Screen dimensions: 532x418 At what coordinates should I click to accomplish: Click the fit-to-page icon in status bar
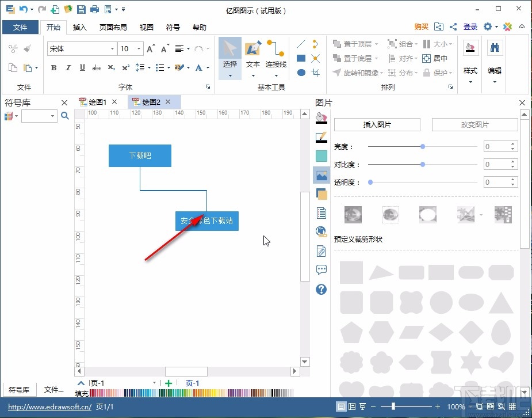click(x=480, y=406)
